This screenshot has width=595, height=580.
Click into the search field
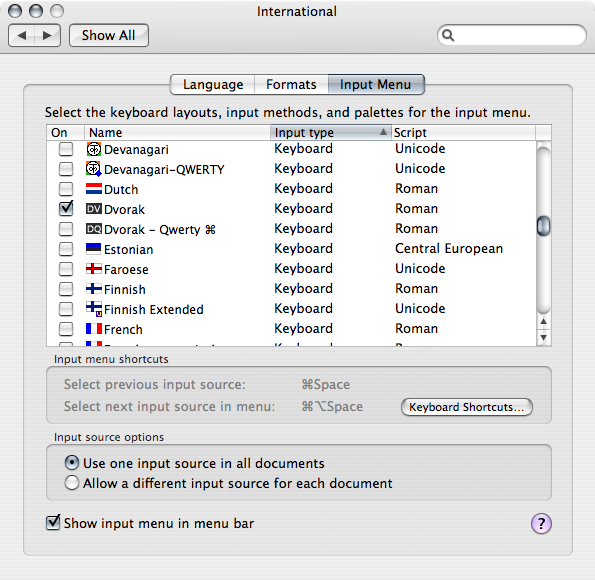click(512, 35)
